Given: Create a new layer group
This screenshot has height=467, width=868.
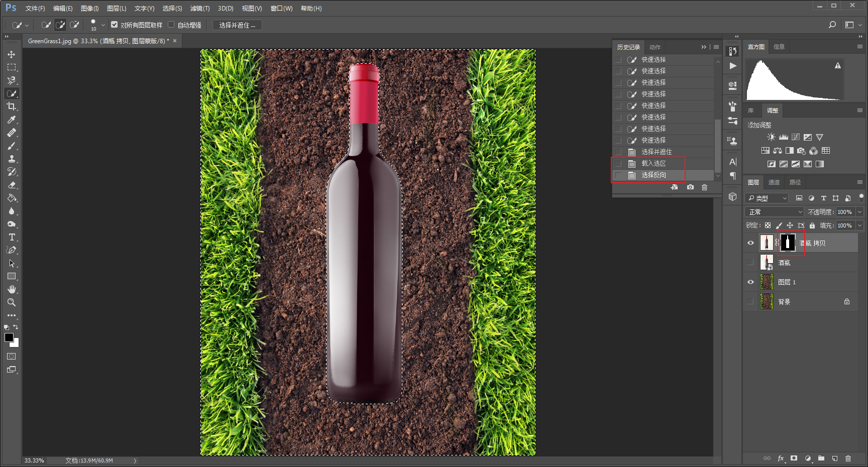Looking at the screenshot, I should [x=821, y=458].
